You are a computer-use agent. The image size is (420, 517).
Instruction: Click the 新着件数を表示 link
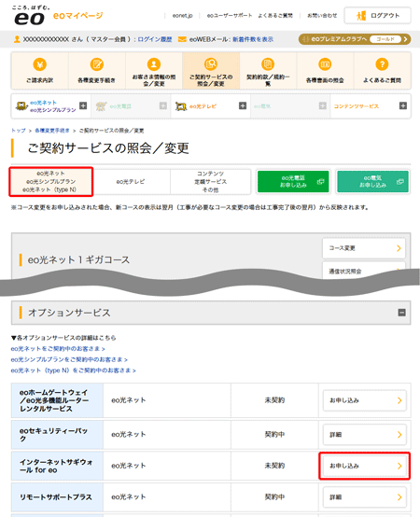point(253,39)
